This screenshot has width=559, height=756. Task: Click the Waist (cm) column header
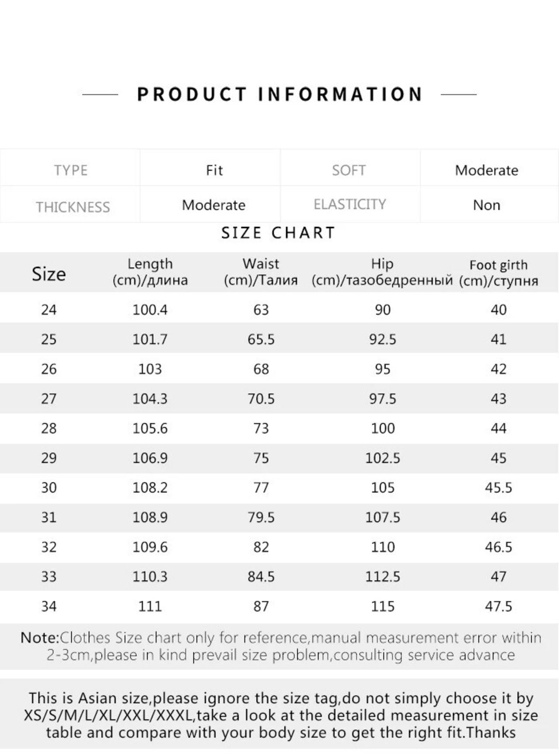point(261,272)
